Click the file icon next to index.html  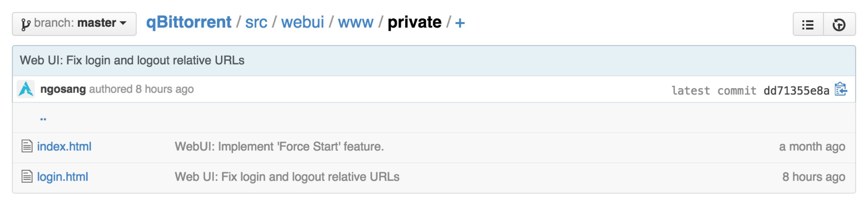[27, 146]
